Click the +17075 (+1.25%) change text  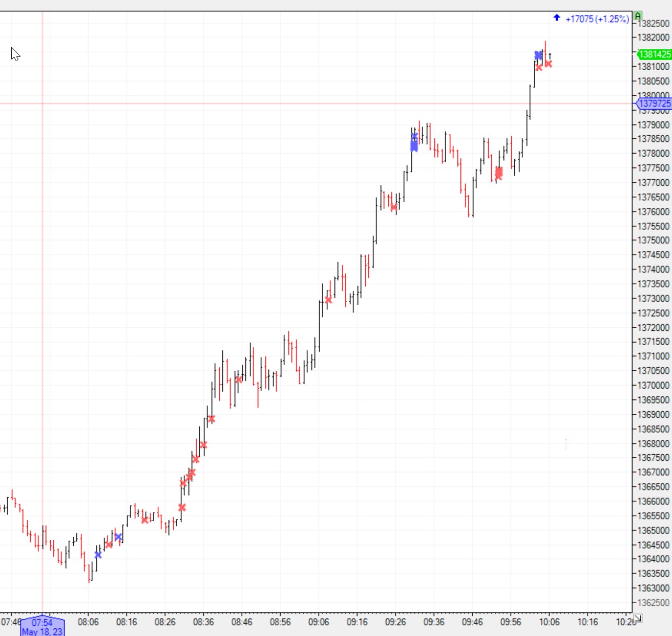tap(597, 19)
